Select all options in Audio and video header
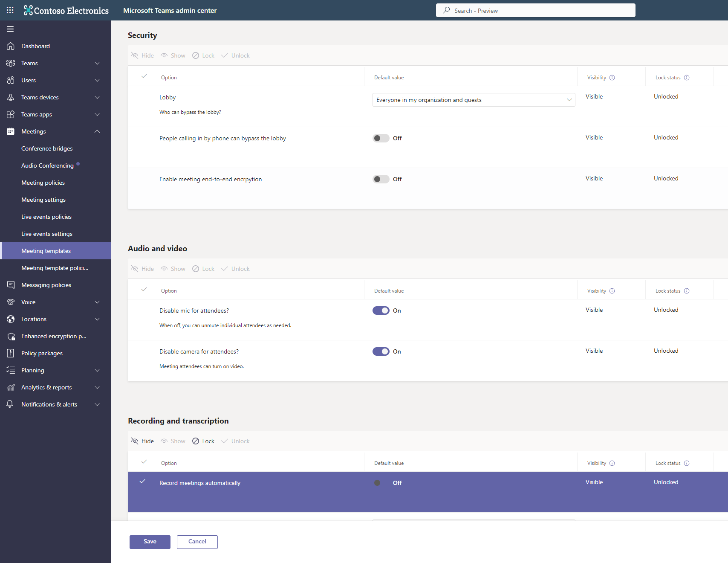The width and height of the screenshot is (728, 563). pos(144,290)
